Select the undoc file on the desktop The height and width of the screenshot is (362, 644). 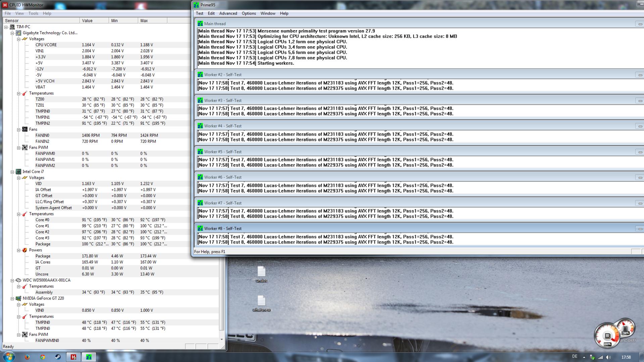pos(261,274)
